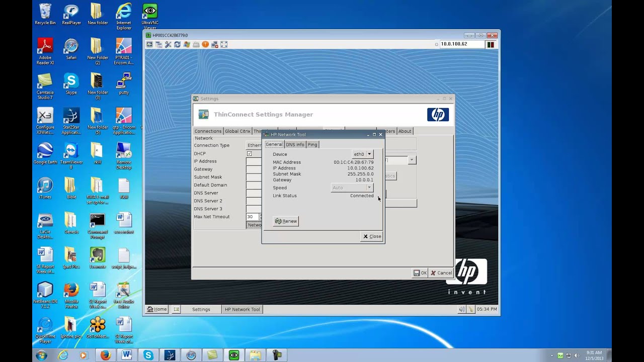Open Adobe Reader XI desktop icon
Image resolution: width=644 pixels, height=362 pixels.
(45, 51)
